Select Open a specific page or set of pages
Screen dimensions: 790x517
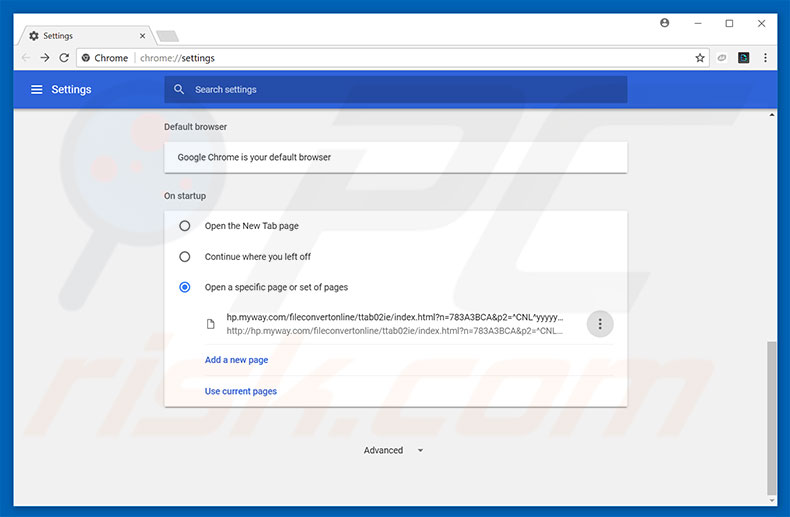tap(185, 287)
